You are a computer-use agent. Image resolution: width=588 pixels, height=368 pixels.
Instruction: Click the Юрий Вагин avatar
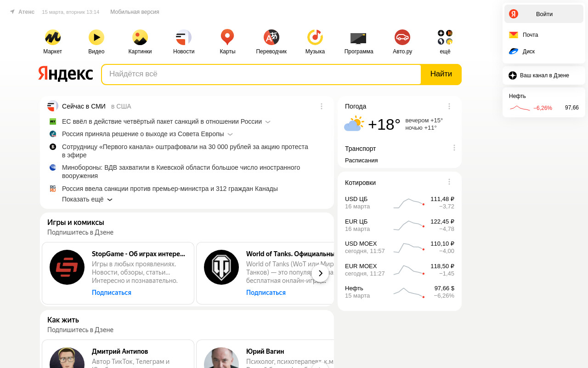(221, 358)
